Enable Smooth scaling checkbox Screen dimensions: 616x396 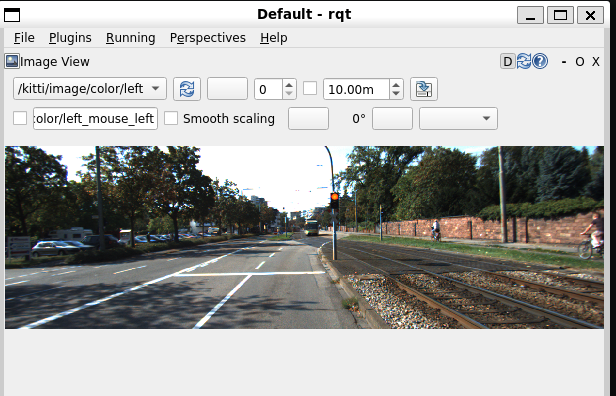coord(171,118)
